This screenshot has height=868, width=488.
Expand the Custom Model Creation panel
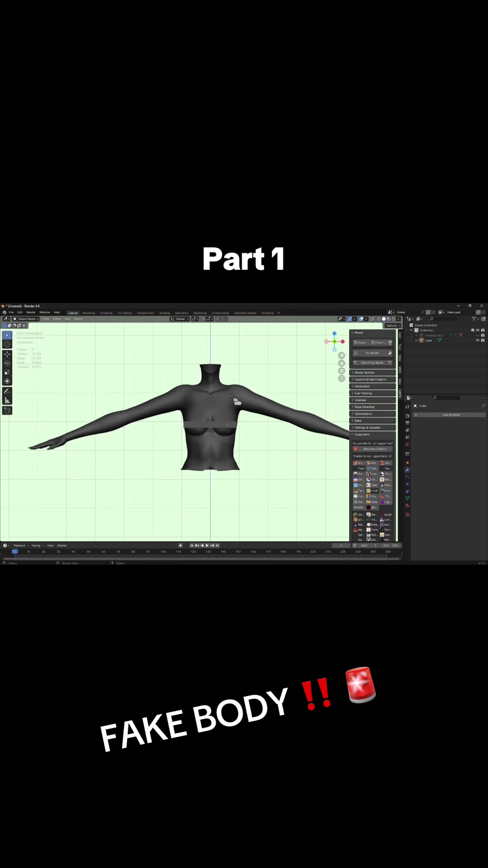click(373, 379)
